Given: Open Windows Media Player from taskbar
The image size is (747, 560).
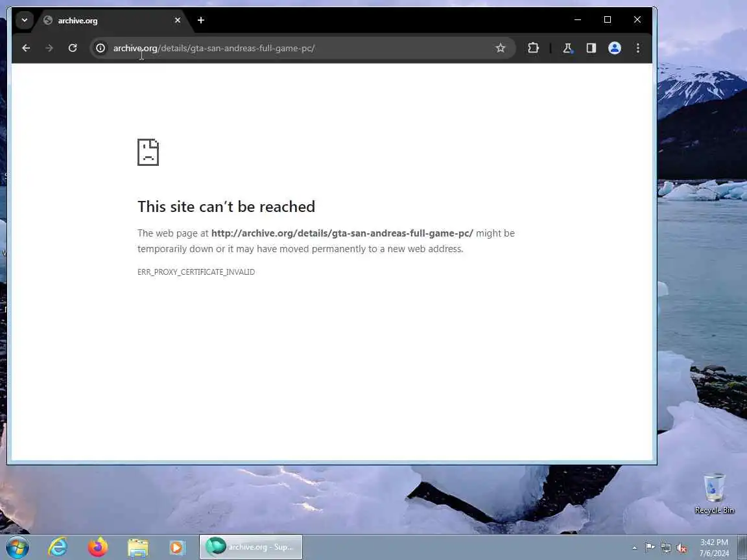Looking at the screenshot, I should point(177,547).
